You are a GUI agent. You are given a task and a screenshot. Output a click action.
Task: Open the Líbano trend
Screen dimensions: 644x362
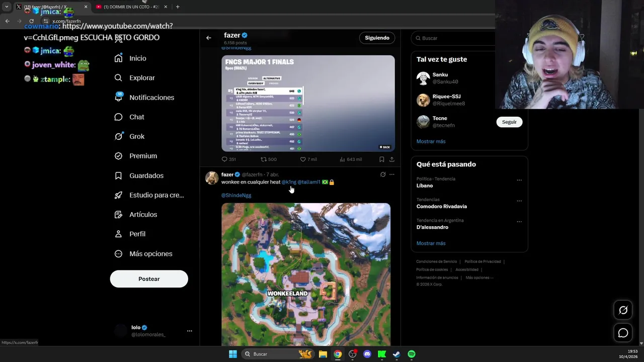click(425, 186)
